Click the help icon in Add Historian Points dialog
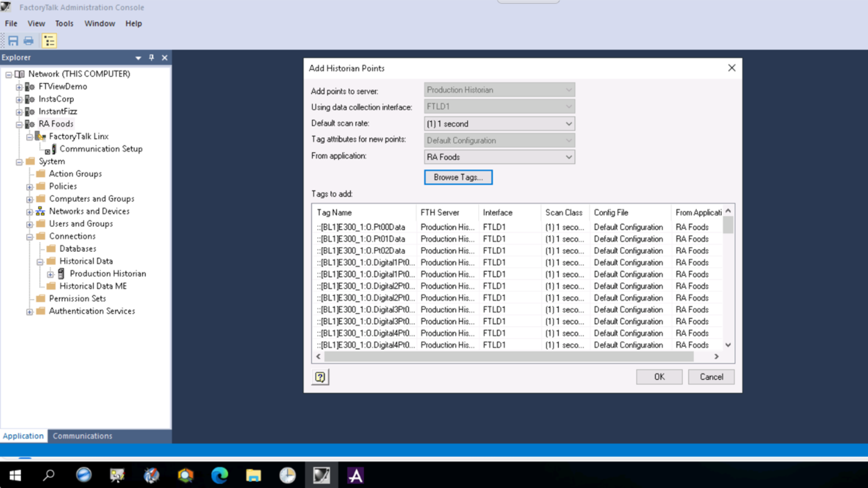 320,377
